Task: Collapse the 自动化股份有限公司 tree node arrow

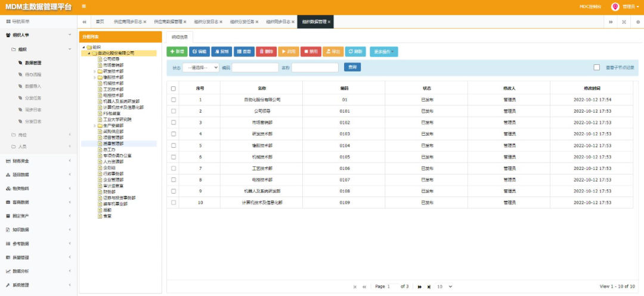Action: [89, 53]
